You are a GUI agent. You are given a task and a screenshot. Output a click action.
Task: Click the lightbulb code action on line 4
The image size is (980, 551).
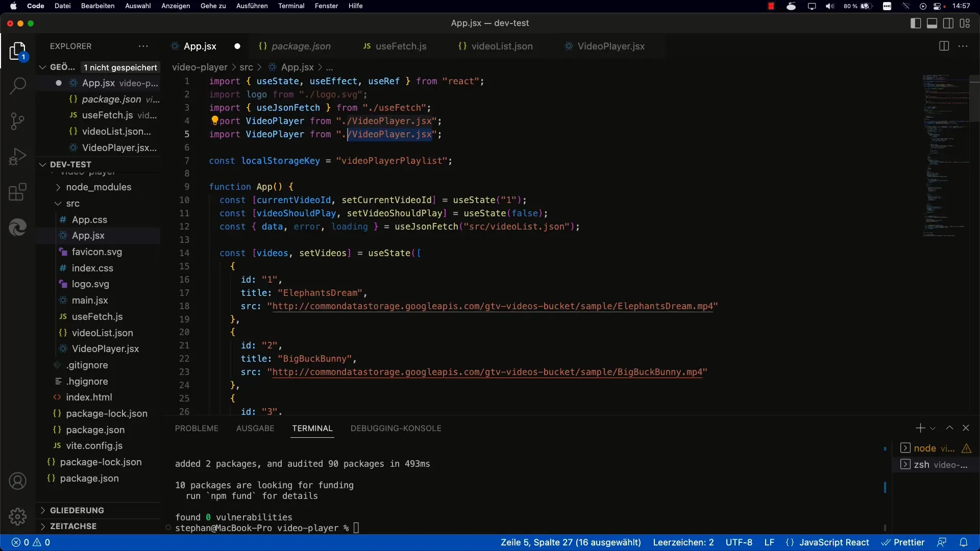(x=215, y=120)
